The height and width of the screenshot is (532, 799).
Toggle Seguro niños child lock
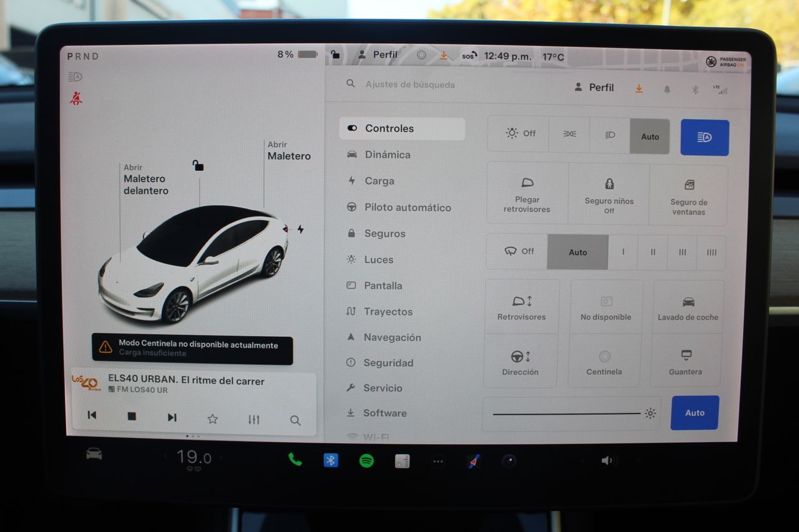point(609,194)
